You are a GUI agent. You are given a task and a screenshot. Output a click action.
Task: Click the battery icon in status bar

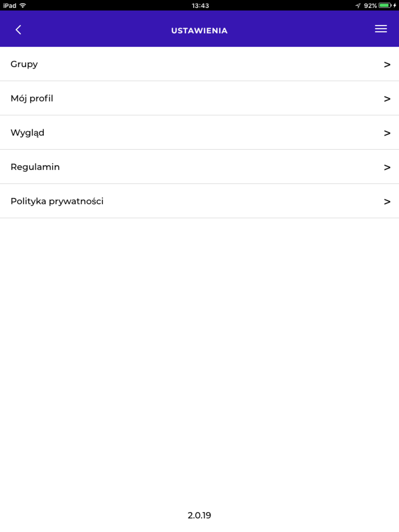[385, 6]
